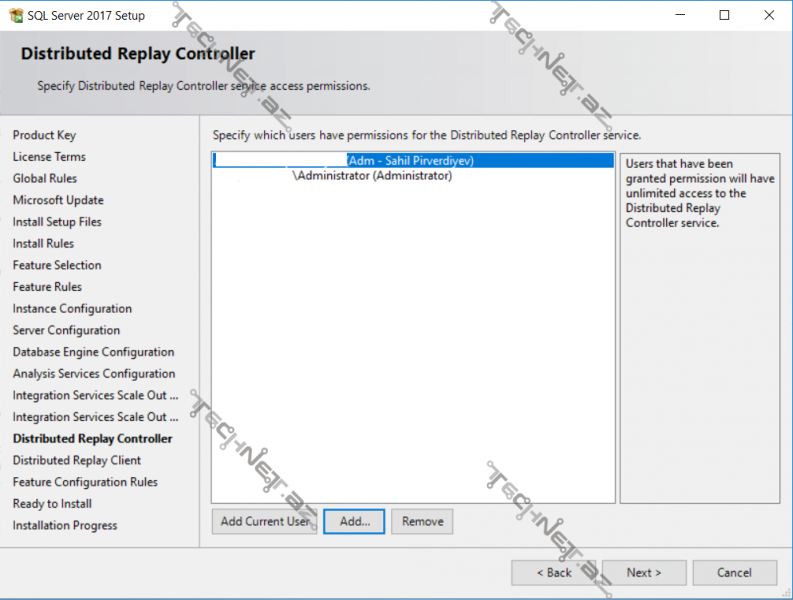Cancel the SQL Server setup
The height and width of the screenshot is (600, 793).
coord(734,573)
